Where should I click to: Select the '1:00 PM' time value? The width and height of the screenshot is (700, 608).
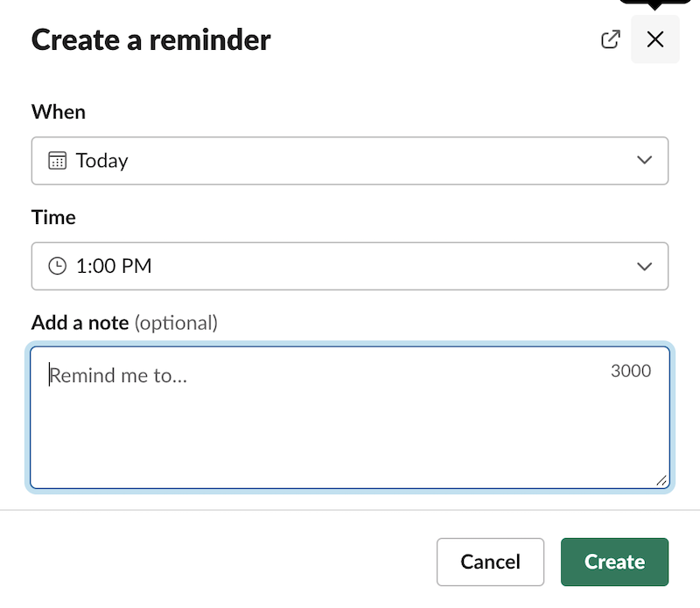coord(114,266)
